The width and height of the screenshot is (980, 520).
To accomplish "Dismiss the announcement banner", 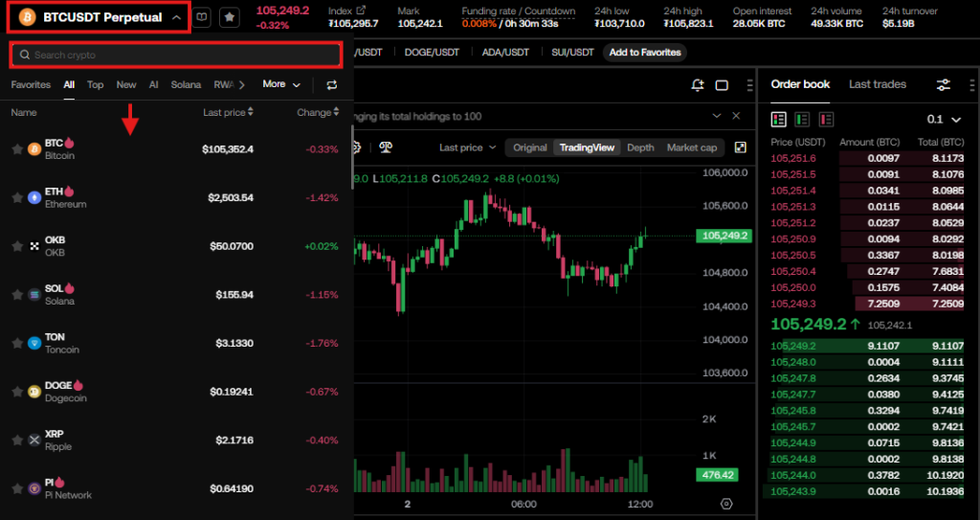I will (736, 116).
